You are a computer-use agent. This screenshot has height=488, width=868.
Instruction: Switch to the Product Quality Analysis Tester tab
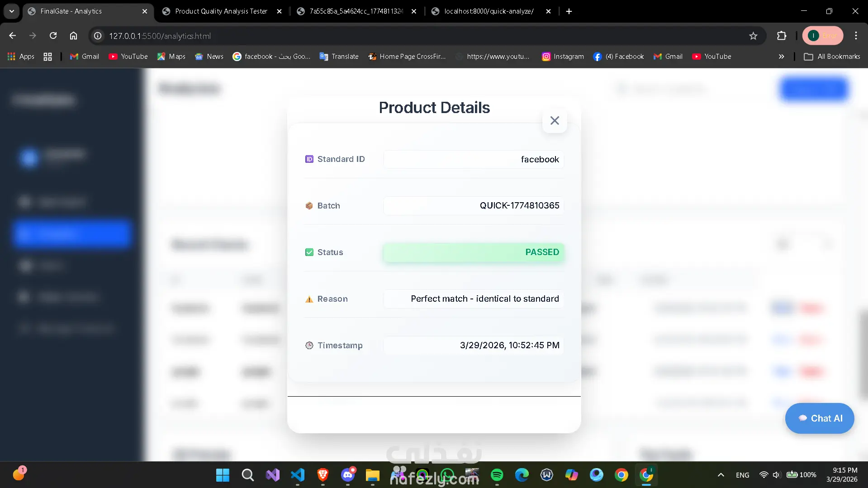pyautogui.click(x=221, y=11)
